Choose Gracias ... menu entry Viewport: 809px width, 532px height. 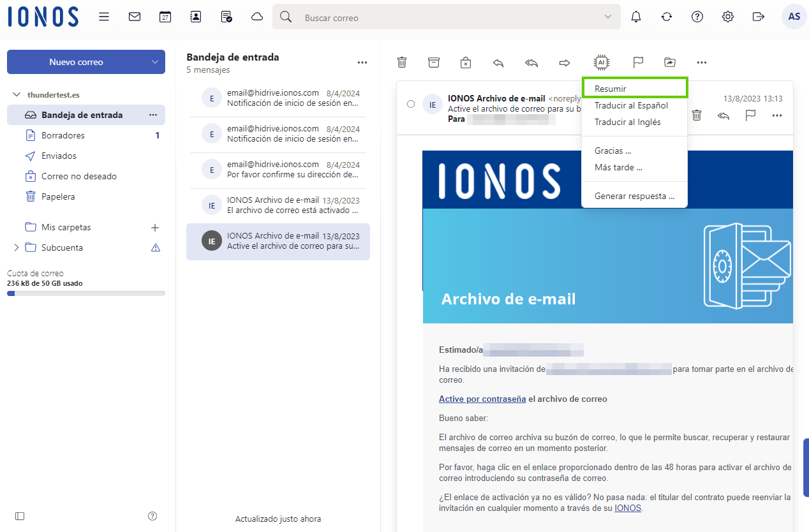point(635,151)
